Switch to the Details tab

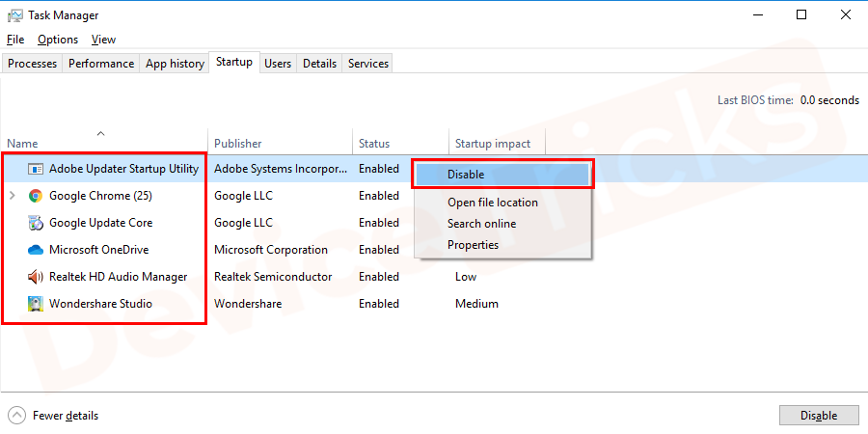coord(319,64)
